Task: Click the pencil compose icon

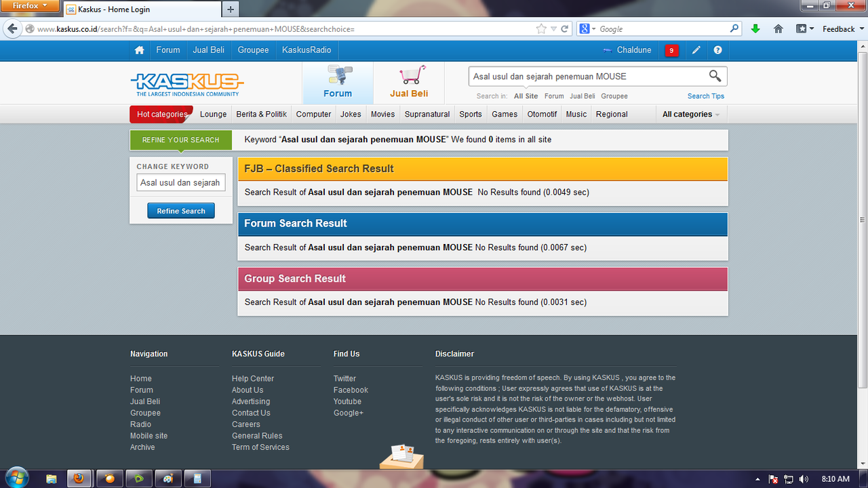Action: (696, 50)
